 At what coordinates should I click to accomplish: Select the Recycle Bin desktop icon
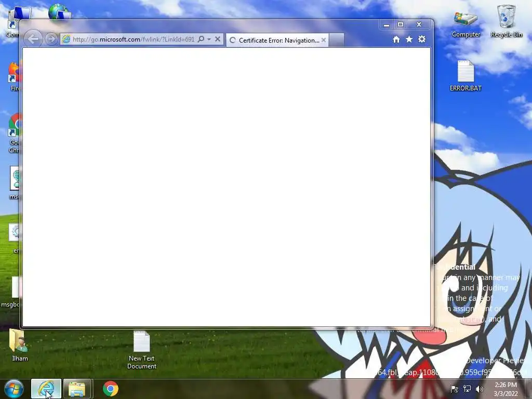tap(507, 21)
